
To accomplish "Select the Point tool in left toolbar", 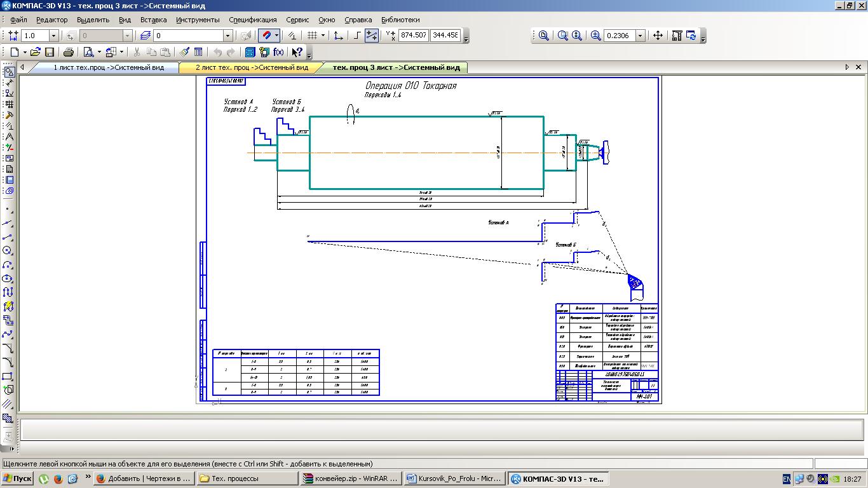I will click(8, 209).
